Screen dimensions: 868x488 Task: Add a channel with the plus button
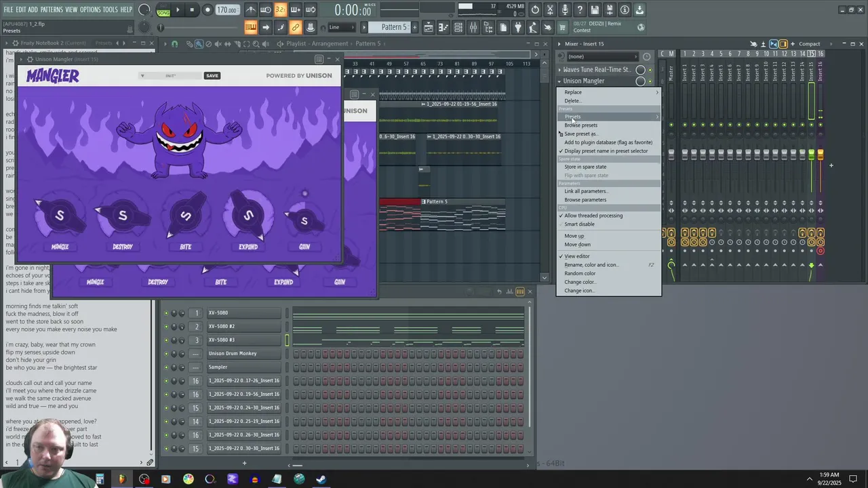click(244, 463)
